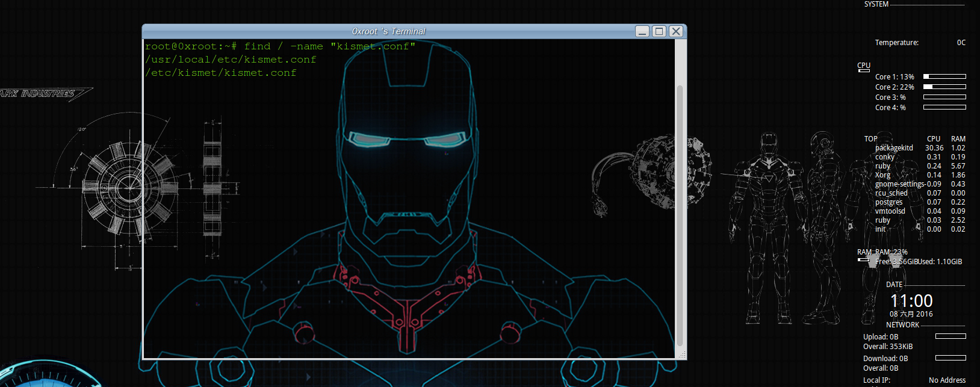
Task: Click the Overall: 0B download total
Action: 881,368
